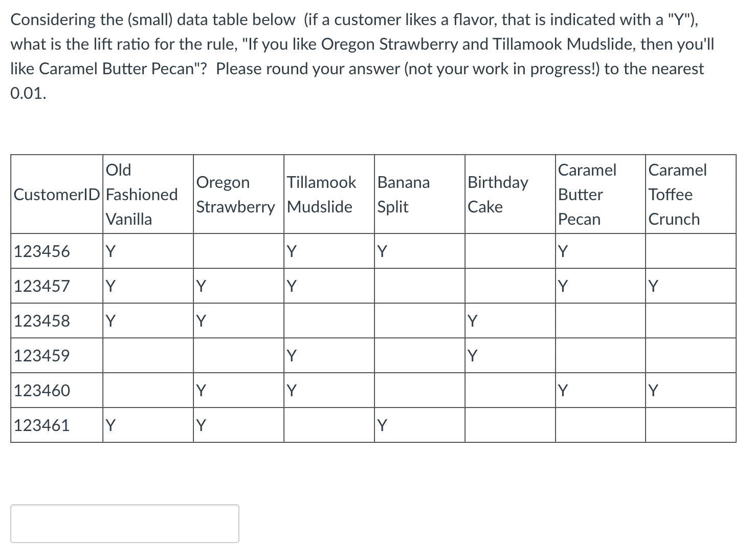The image size is (756, 560).
Task: Select the Y under Birthday Cake for 123459
Action: click(472, 356)
